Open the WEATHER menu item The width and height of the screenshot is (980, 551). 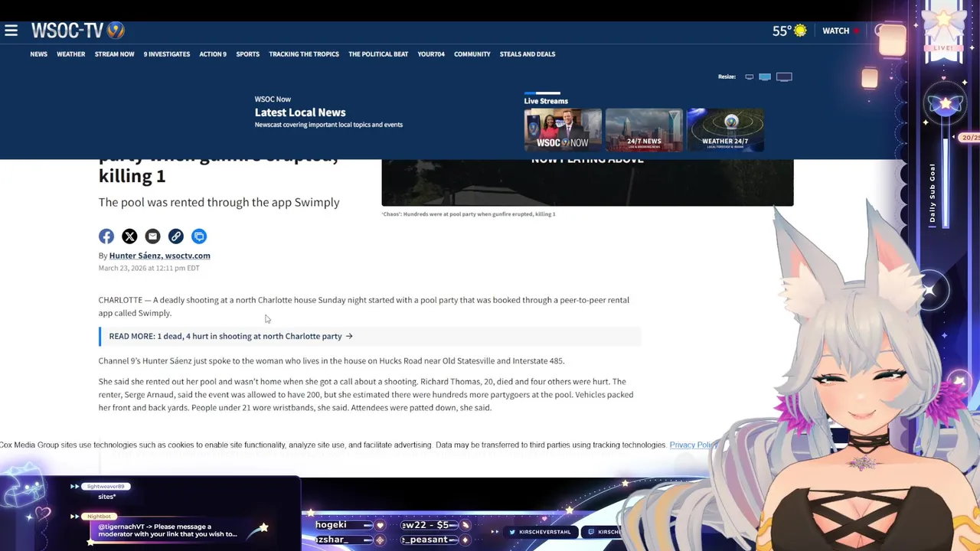point(70,54)
